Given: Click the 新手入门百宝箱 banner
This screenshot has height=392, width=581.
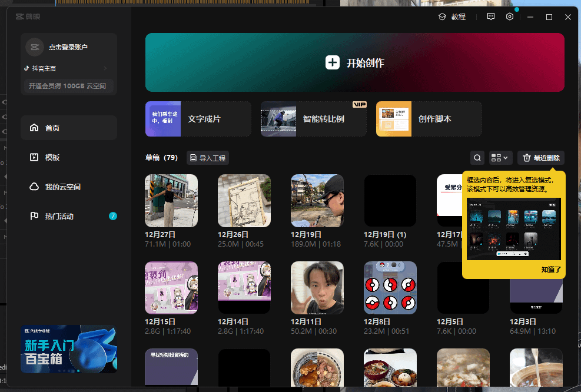Looking at the screenshot, I should (69, 349).
